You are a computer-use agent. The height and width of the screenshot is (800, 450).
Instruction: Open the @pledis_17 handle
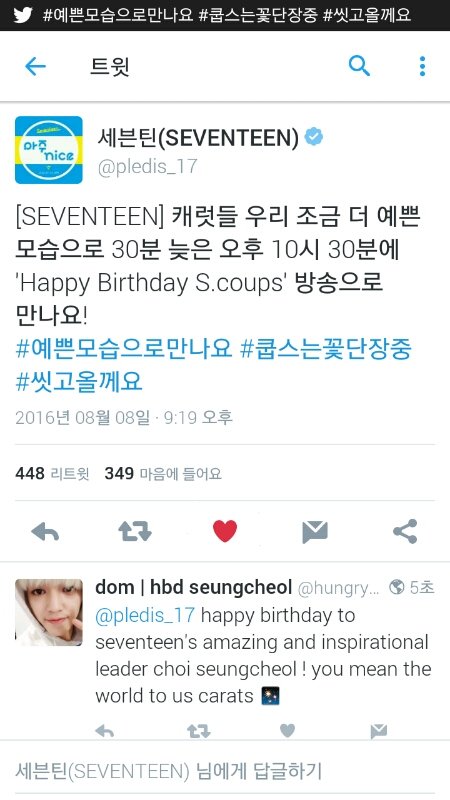coord(147,167)
